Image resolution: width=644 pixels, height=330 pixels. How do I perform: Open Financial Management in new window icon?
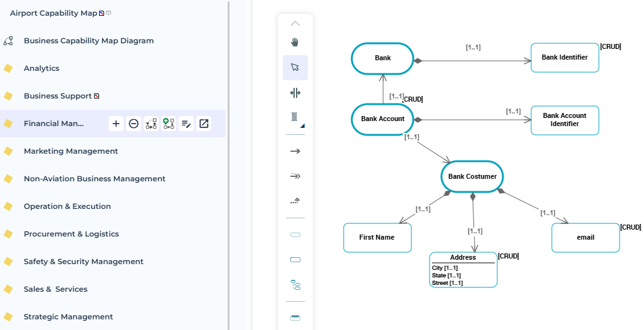(x=204, y=124)
